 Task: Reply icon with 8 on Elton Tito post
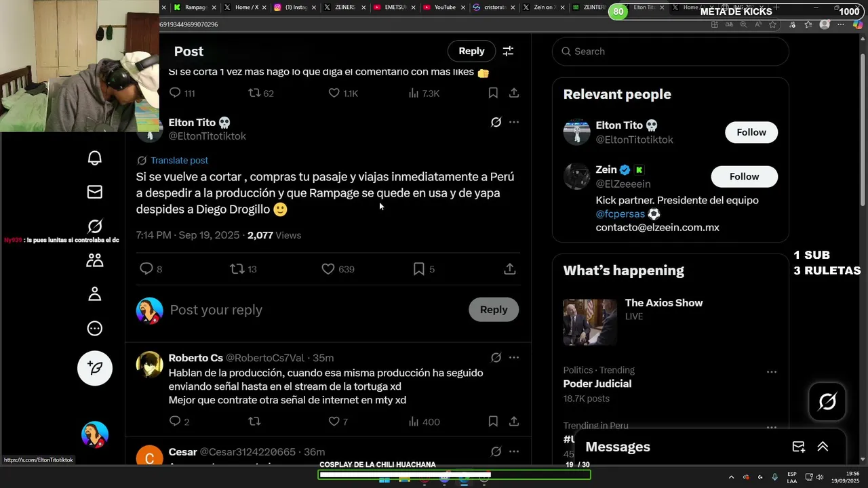151,269
